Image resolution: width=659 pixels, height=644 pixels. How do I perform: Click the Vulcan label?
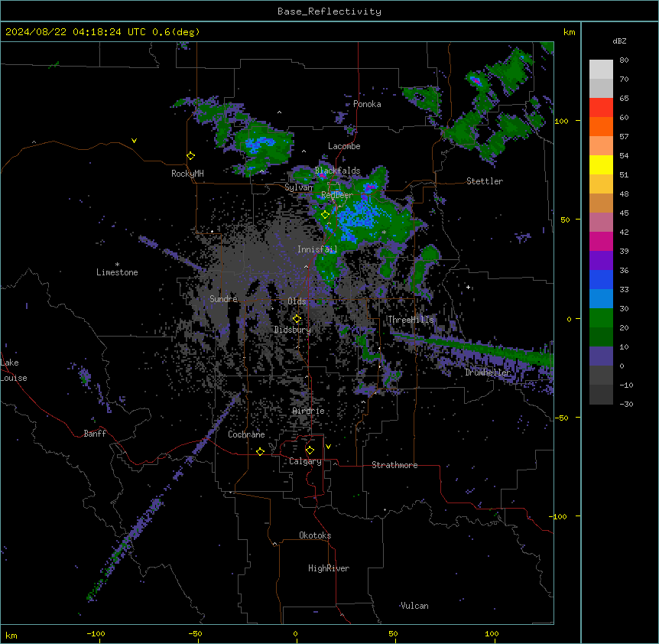414,605
